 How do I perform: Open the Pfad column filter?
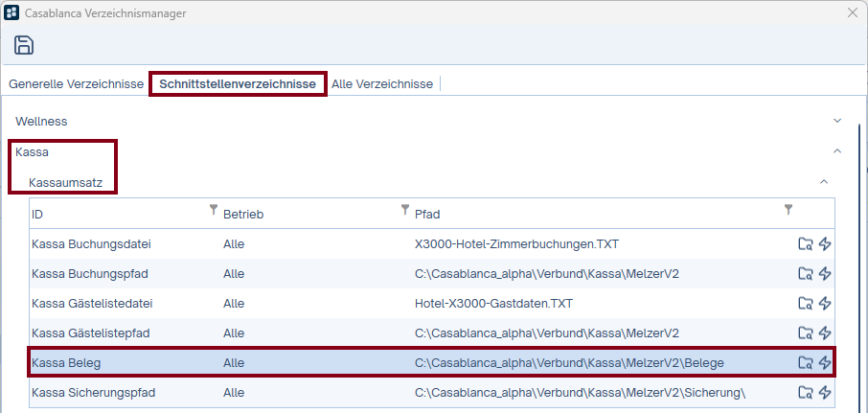pos(788,209)
